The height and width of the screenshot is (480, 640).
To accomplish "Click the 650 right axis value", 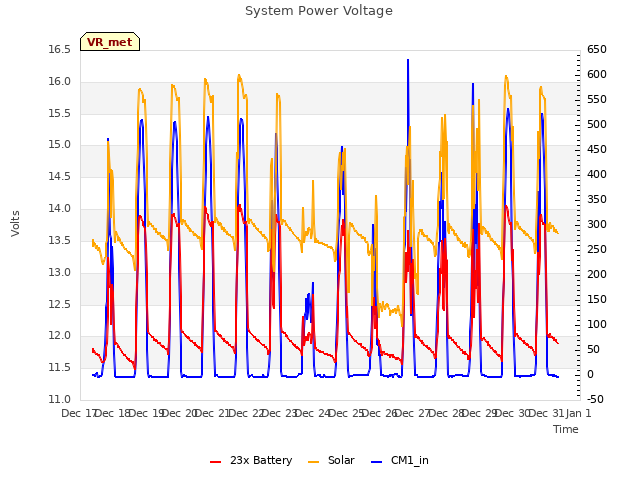I will click(597, 49).
